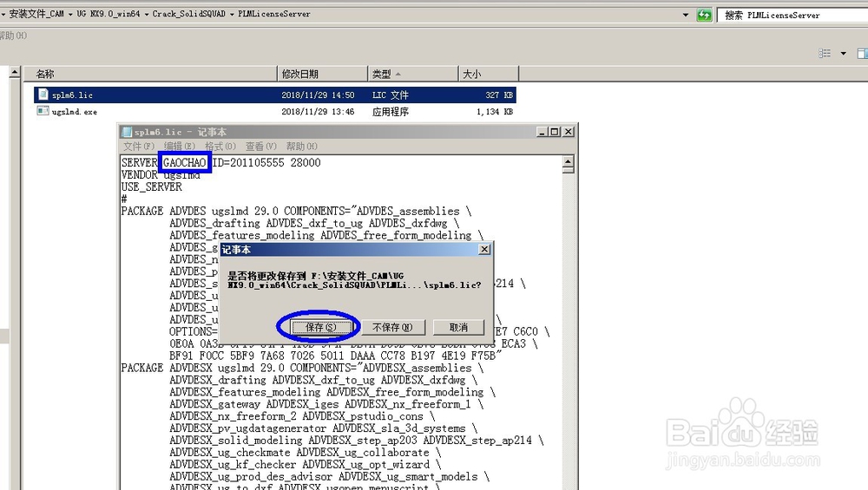Expand dropdown arrow after UG NX9.0_win64
868x490 pixels.
(x=147, y=15)
